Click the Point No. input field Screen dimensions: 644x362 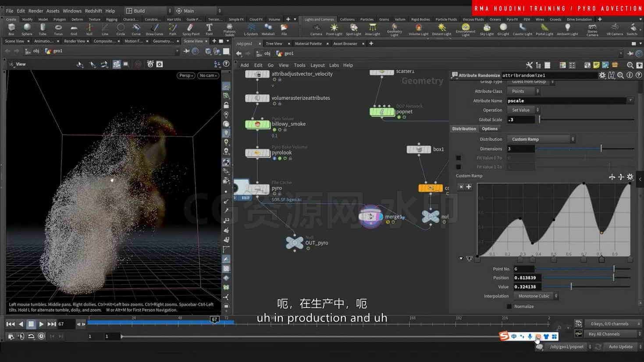point(524,269)
